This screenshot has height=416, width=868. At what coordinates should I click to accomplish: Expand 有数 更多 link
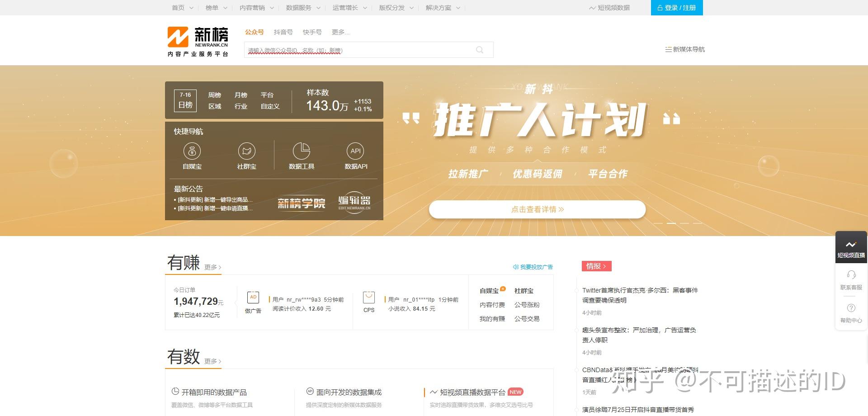pos(213,361)
